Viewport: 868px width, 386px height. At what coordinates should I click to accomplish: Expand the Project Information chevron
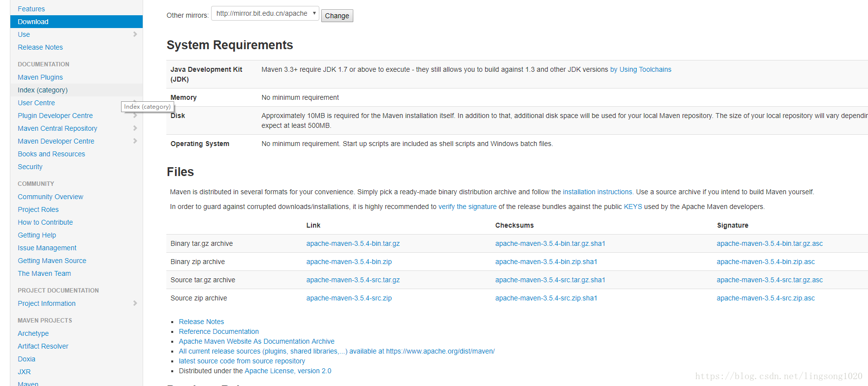click(135, 303)
